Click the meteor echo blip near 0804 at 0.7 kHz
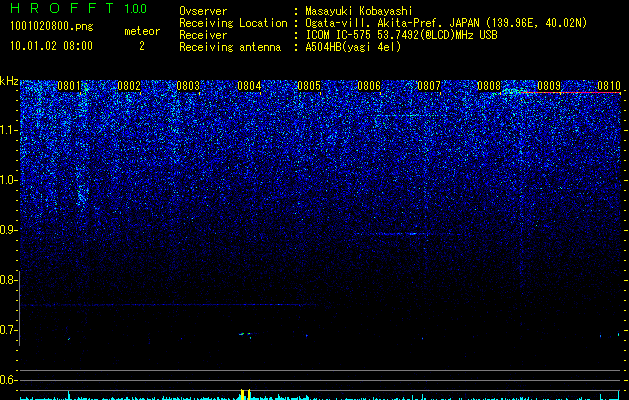The image size is (629, 400). (245, 334)
